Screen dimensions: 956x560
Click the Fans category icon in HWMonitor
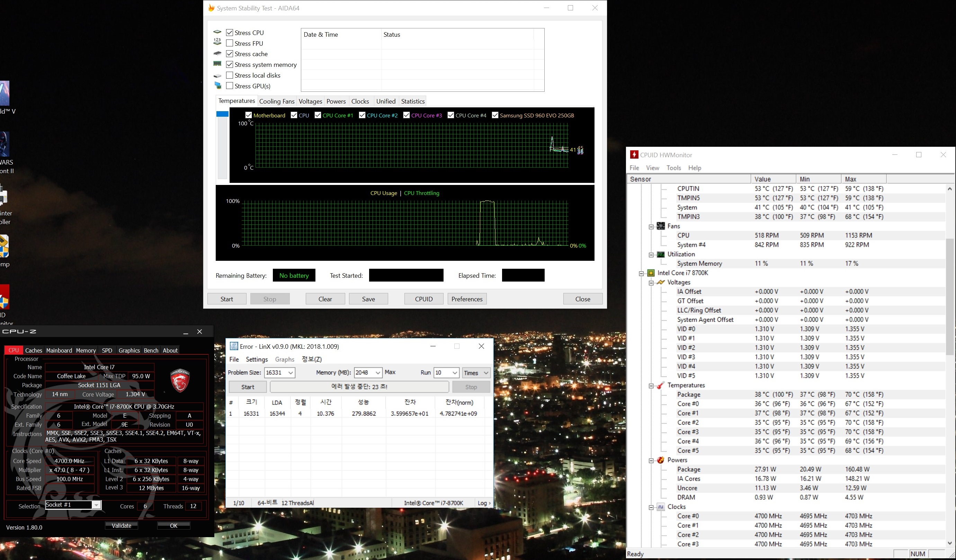661,226
